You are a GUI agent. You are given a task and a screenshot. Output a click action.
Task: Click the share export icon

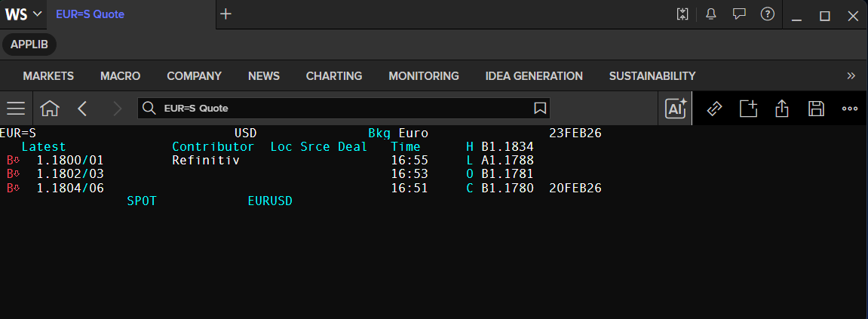pos(781,109)
